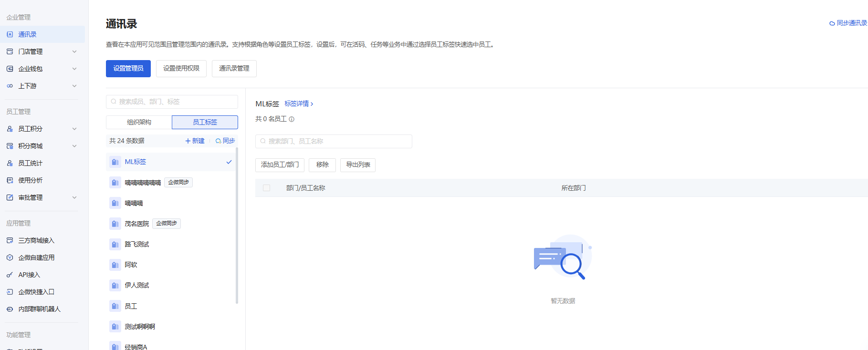Tick the select-all checkbox in table header

267,188
